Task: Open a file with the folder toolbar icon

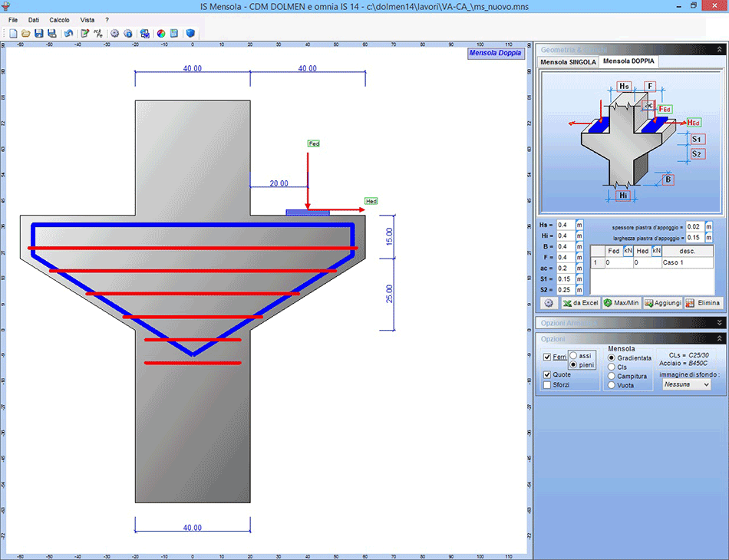Action: [25, 34]
